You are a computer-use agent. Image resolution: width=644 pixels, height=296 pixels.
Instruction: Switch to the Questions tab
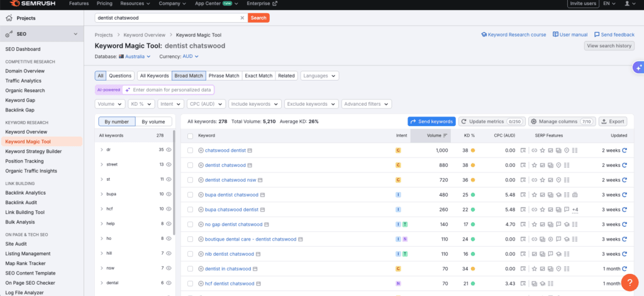point(120,76)
